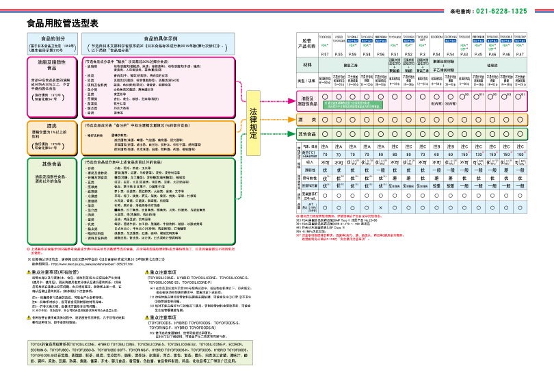Click the title 食品用胶管选型表
Viewport: 554px width, 392px height.
[x=62, y=23]
